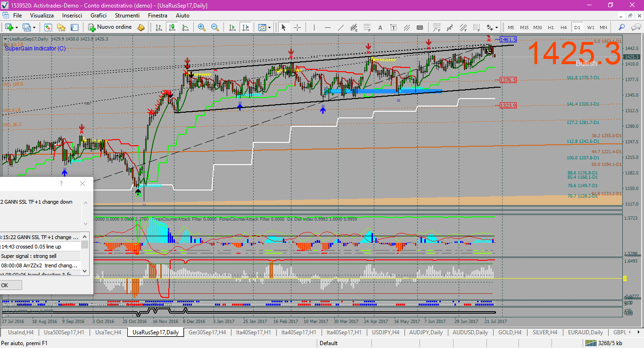
Task: Select the Fibonacci time zones tool
Action: 477,27
